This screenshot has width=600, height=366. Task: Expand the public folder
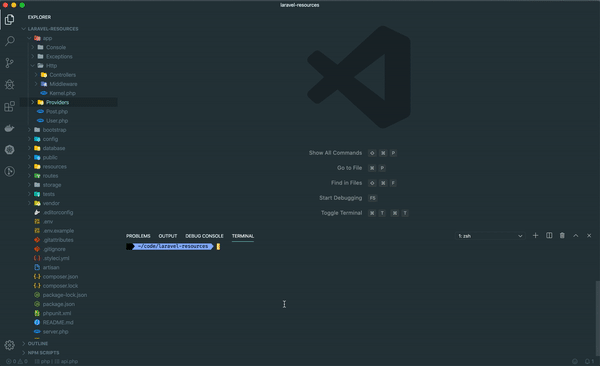point(50,157)
